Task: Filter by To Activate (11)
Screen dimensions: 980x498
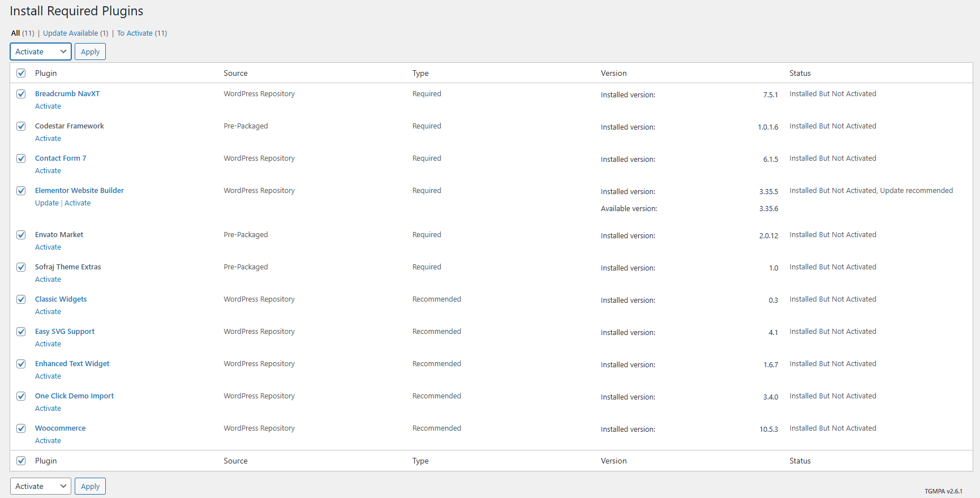Action: click(x=142, y=33)
